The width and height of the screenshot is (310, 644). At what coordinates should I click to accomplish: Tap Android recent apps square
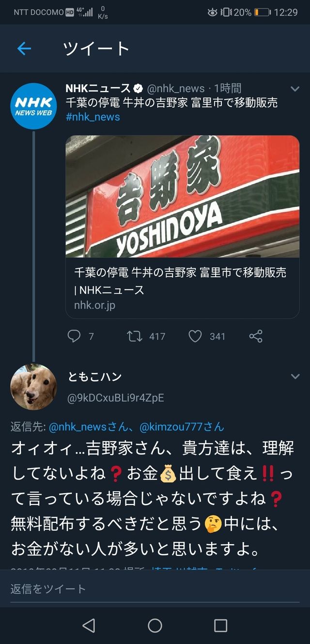[x=221, y=626]
